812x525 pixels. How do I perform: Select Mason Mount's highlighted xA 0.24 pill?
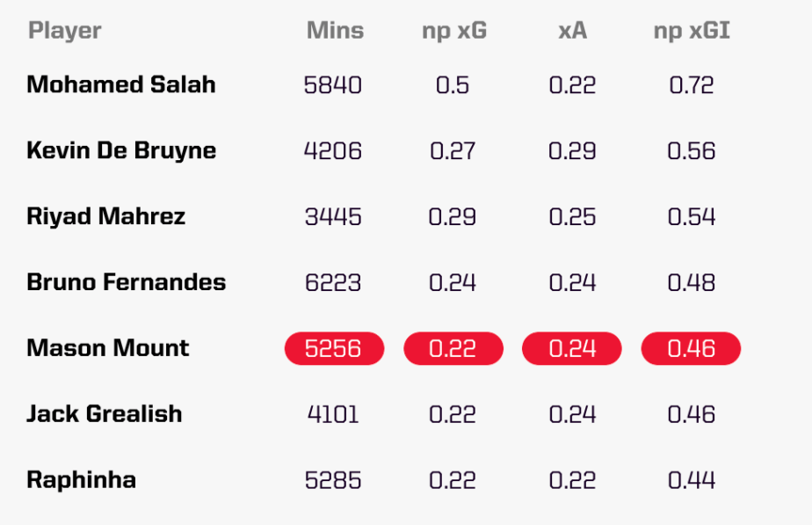coord(572,348)
